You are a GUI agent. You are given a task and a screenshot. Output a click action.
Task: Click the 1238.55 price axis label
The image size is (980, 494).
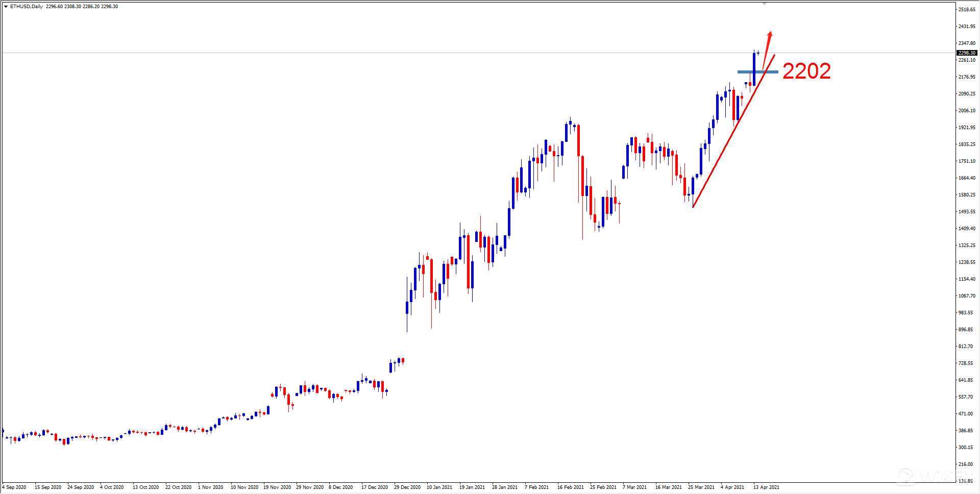pos(967,262)
